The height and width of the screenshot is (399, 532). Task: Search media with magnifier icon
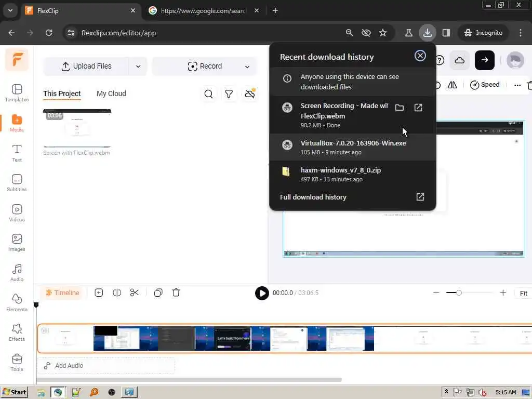(209, 94)
